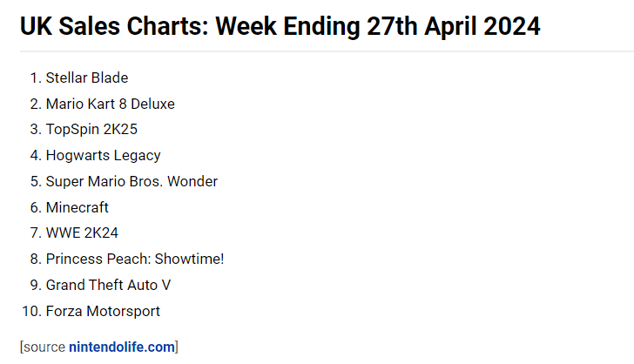Image resolution: width=634 pixels, height=364 pixels.
Task: Click the horizontal divider below the heading
Action: pos(317,52)
